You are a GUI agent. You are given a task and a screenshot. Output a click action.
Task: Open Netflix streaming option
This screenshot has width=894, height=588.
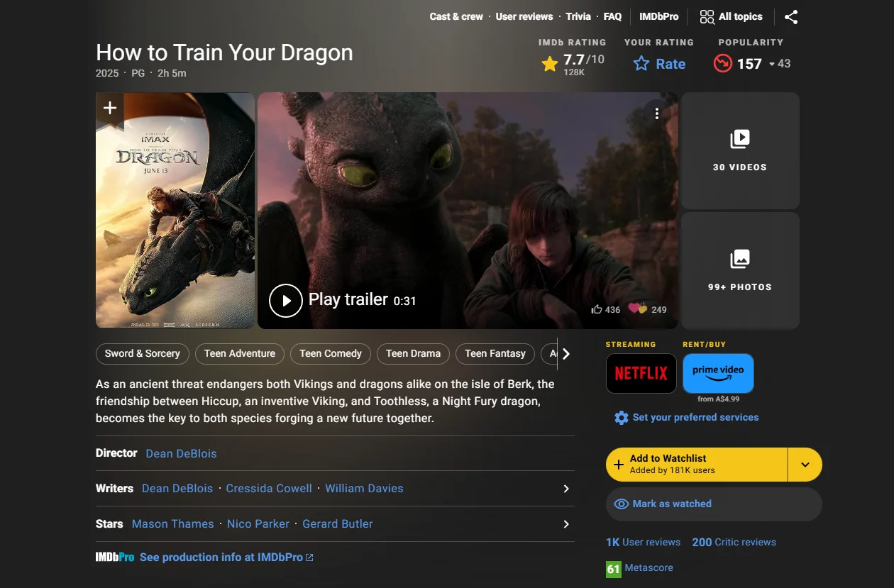pyautogui.click(x=641, y=373)
